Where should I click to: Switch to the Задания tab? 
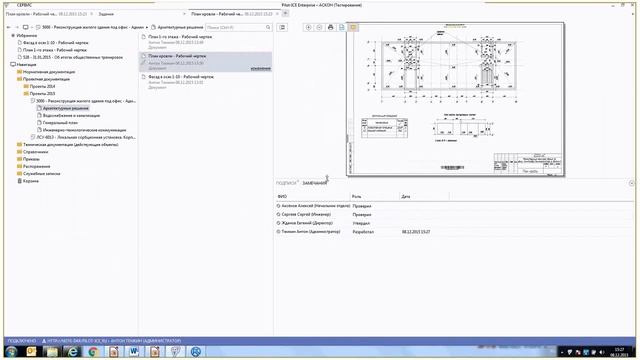coord(106,14)
